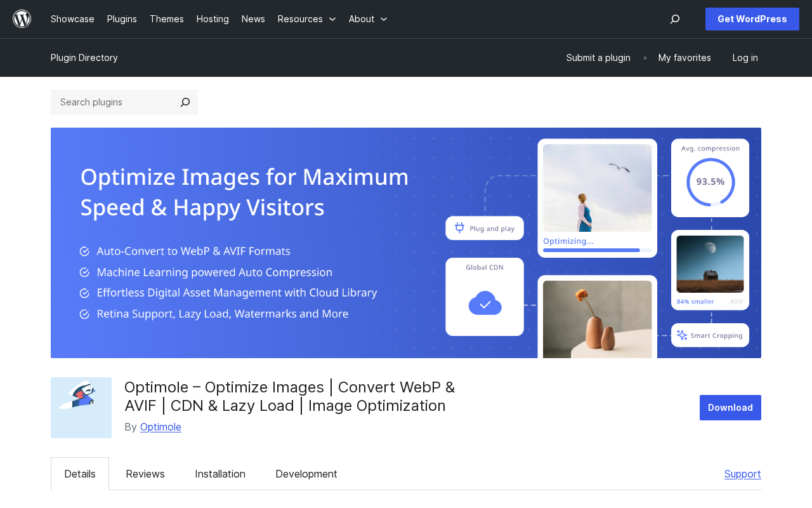Open the Hosting menu item

click(x=213, y=19)
